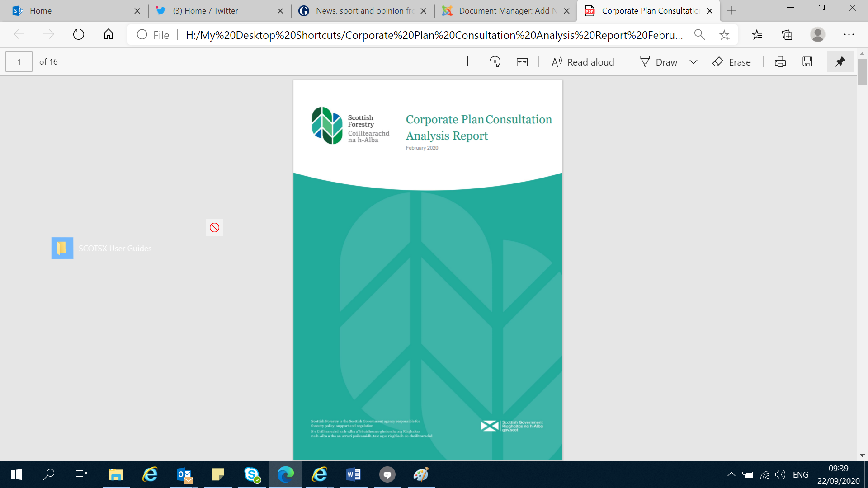Expand the Draw options dropdown arrow
The image size is (868, 488).
(693, 62)
